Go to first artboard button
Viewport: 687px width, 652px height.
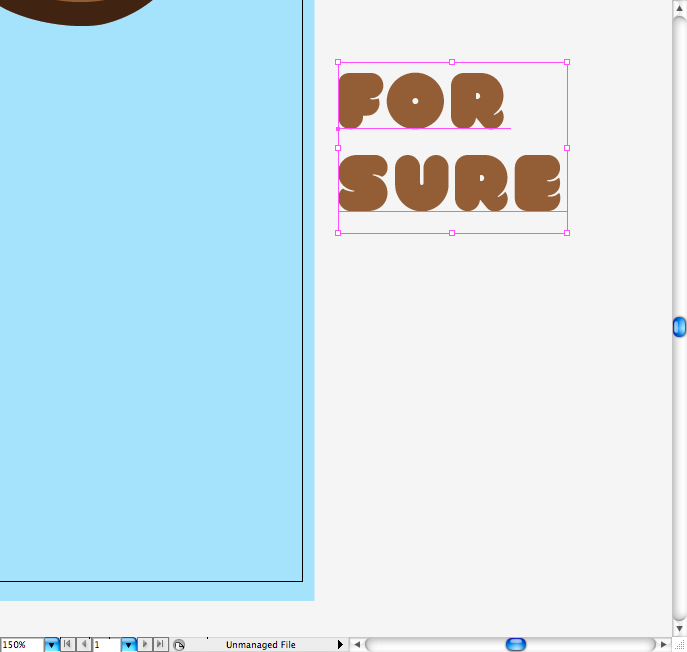pyautogui.click(x=67, y=645)
